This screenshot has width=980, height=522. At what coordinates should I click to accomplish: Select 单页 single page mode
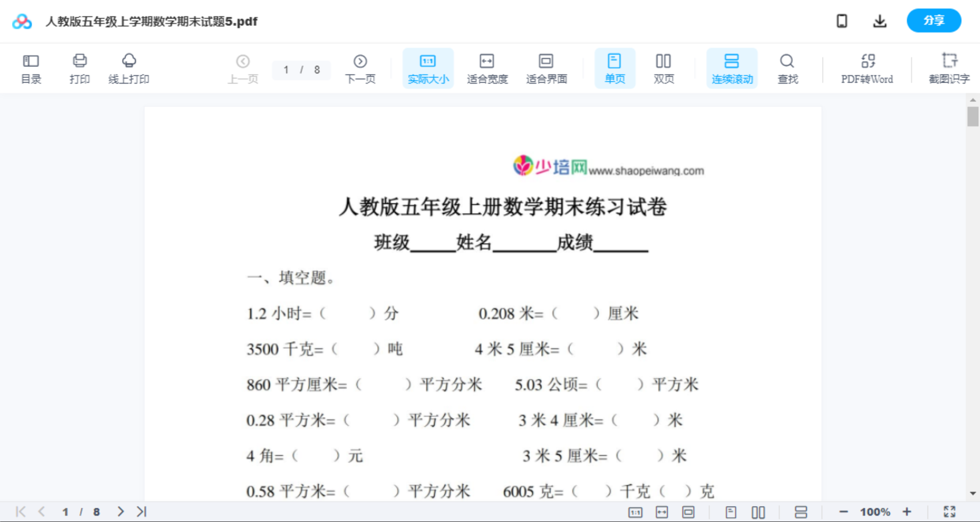615,68
